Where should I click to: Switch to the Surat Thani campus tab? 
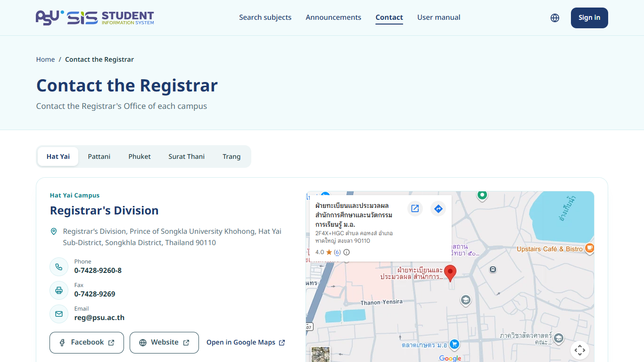(187, 156)
